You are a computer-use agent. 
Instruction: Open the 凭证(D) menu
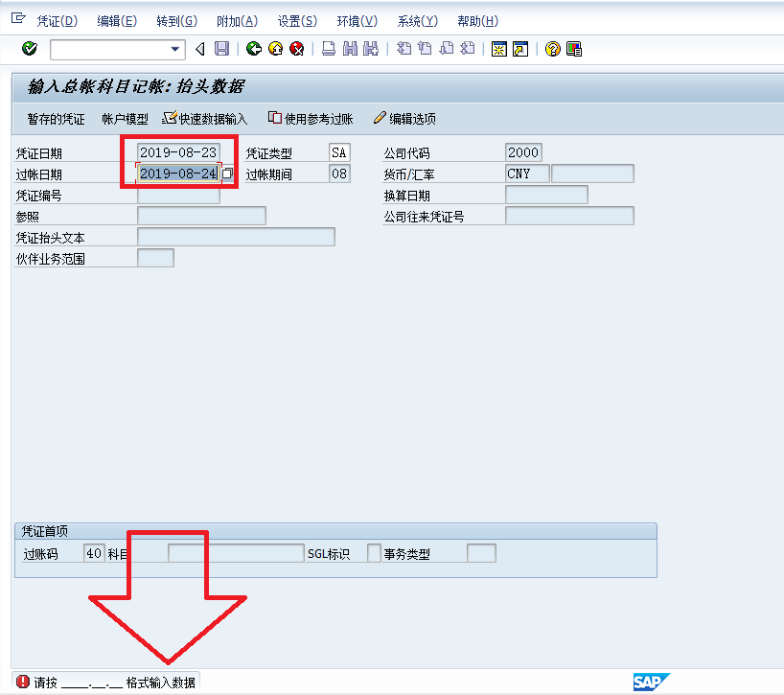(x=58, y=20)
